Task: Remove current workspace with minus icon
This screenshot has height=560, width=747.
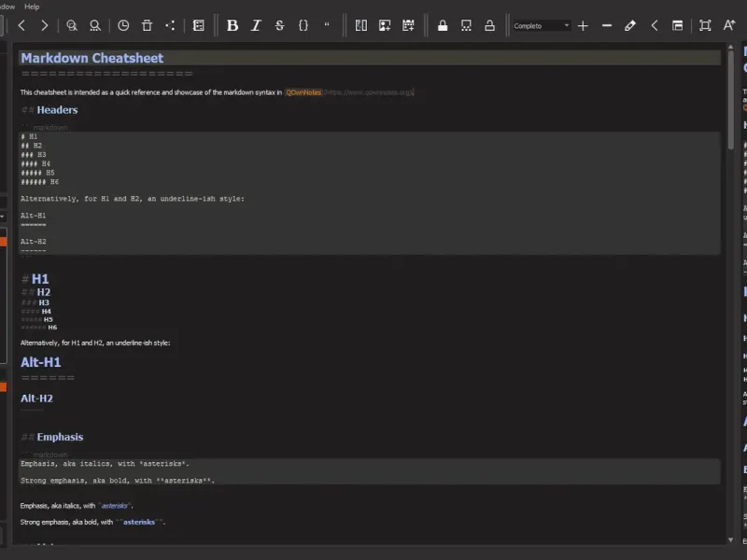Action: (x=607, y=25)
